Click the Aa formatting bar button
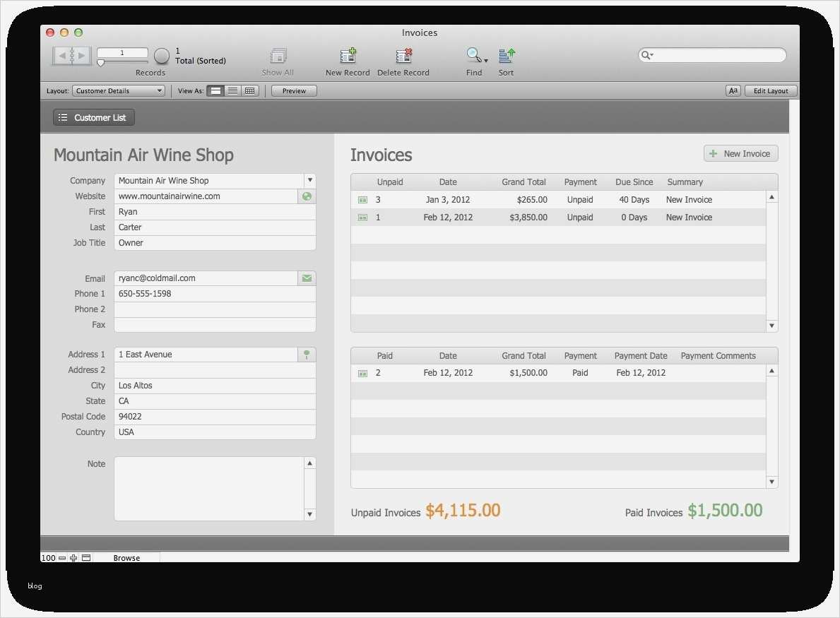The width and height of the screenshot is (840, 618). click(x=733, y=91)
